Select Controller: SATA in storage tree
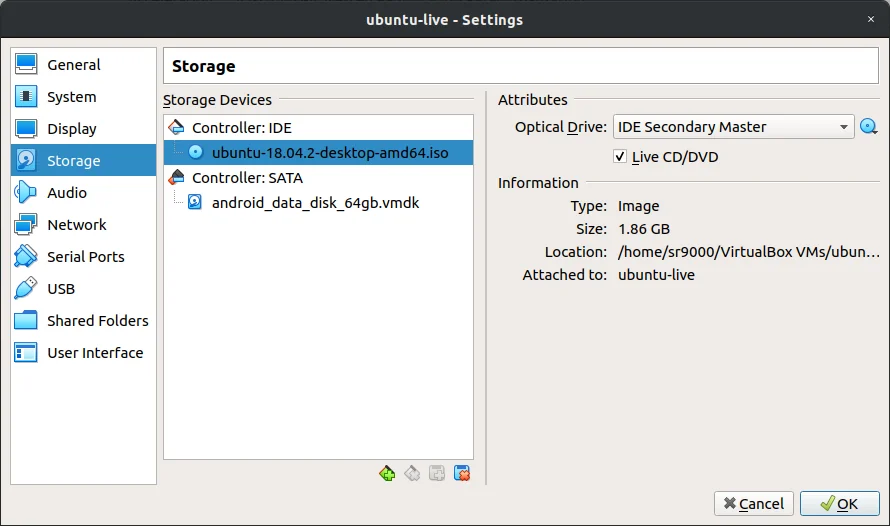Image resolution: width=890 pixels, height=526 pixels. (x=318, y=178)
